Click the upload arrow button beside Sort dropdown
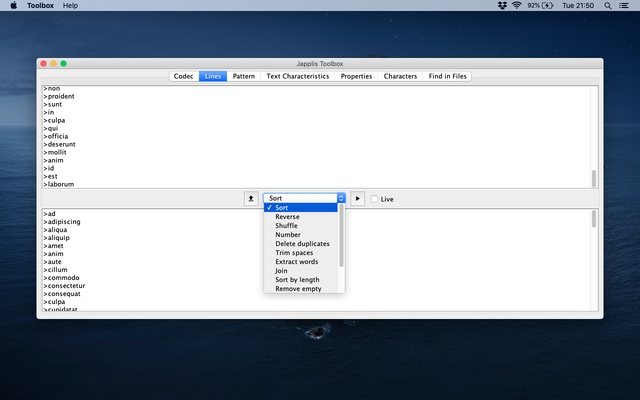The image size is (640, 400). (x=251, y=199)
